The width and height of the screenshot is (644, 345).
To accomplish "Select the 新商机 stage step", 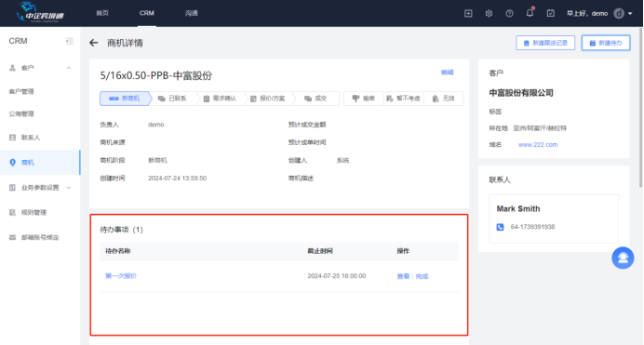I will (x=126, y=99).
